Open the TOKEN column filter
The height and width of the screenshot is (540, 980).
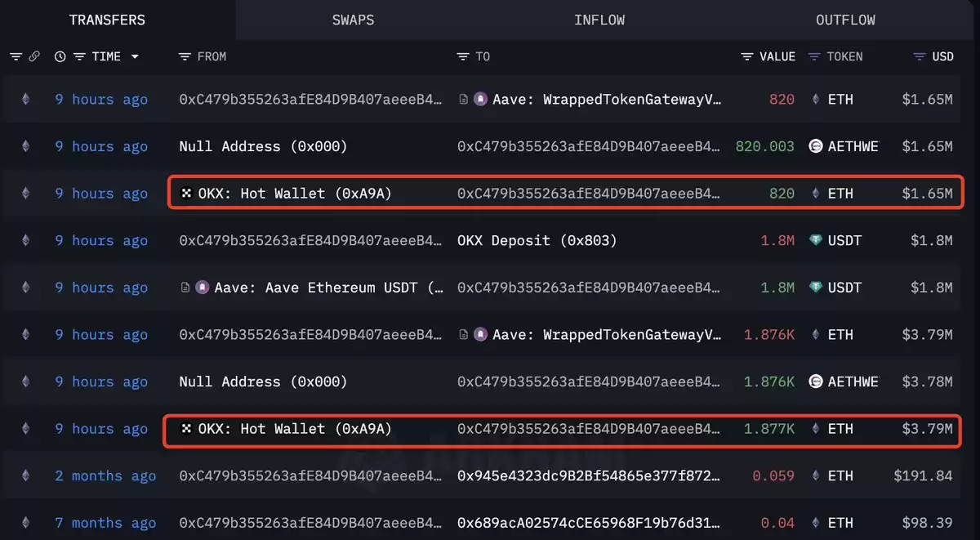(814, 56)
